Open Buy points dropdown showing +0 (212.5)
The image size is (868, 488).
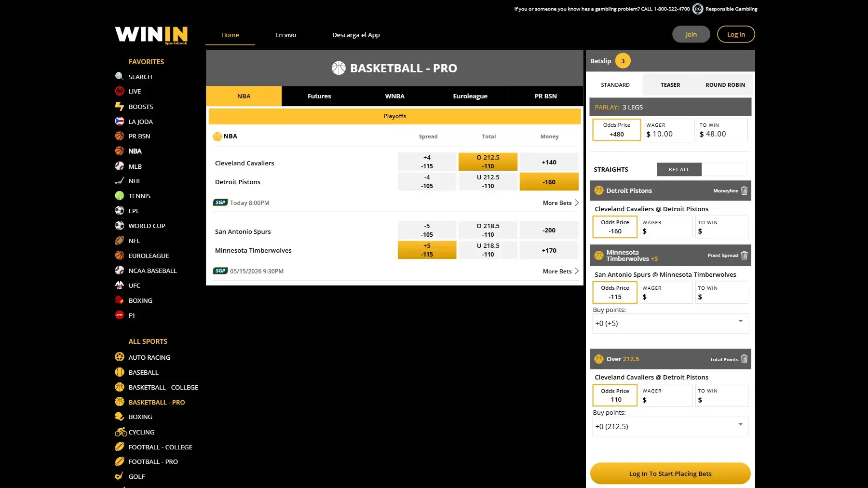(670, 426)
